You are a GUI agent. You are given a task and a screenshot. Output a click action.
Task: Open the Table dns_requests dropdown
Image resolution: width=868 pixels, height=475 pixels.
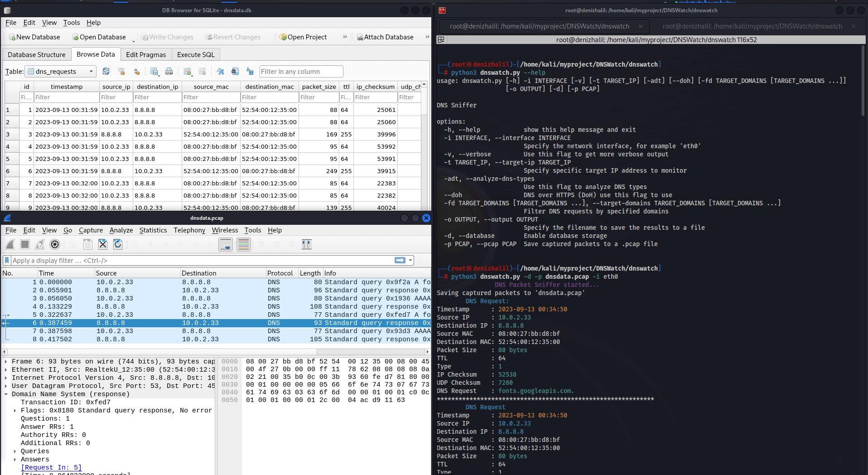(x=61, y=71)
